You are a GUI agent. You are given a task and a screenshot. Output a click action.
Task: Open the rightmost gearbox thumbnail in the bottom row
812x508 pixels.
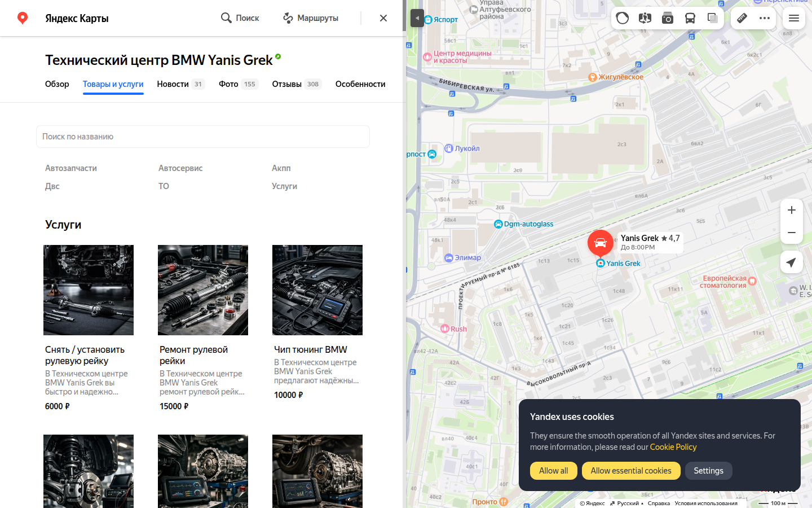coord(317,471)
